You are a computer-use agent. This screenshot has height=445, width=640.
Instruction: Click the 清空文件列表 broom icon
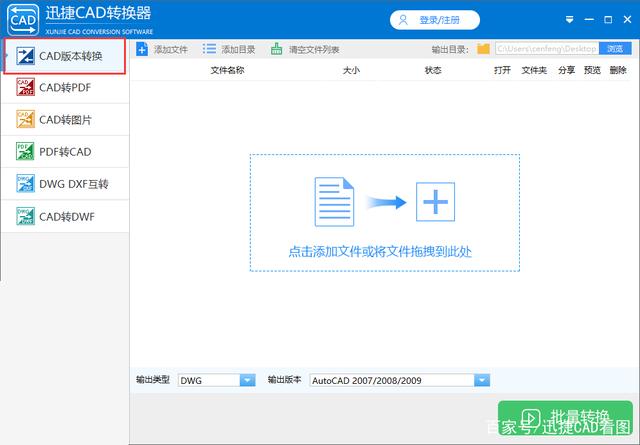click(276, 49)
